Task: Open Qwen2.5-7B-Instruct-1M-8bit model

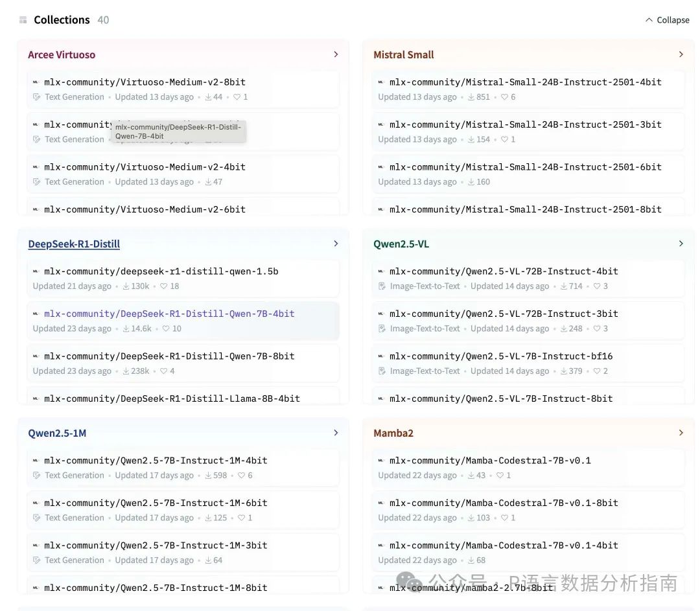Action: (183, 586)
